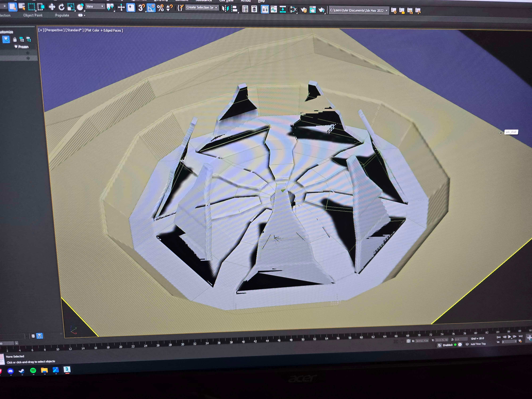Activate the Select and Rotate tool
The height and width of the screenshot is (399, 532).
(62, 7)
